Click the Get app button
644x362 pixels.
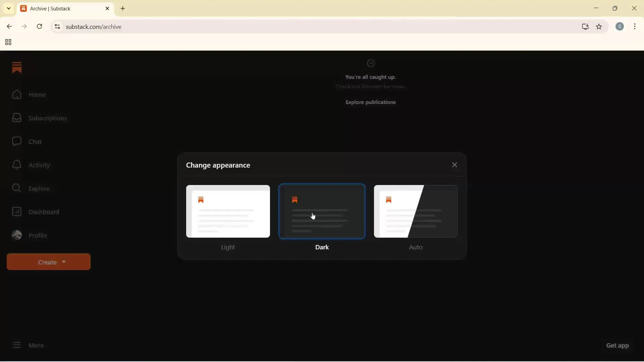coord(618,346)
